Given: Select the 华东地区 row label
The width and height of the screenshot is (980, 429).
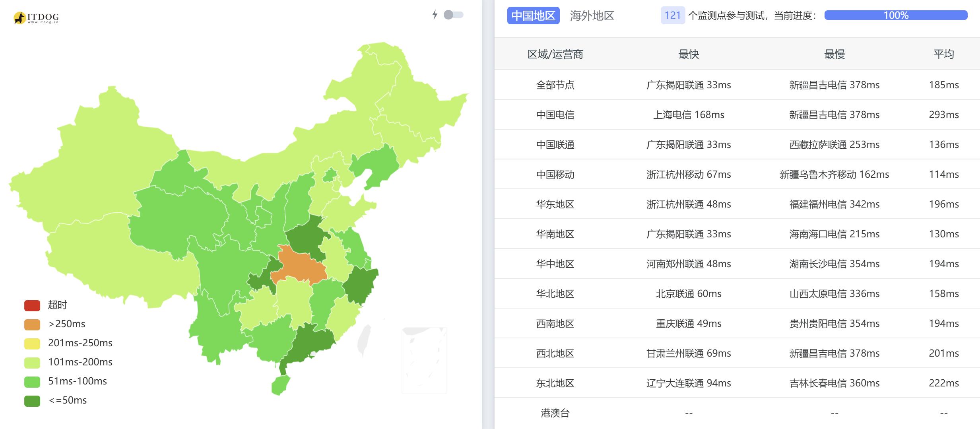Looking at the screenshot, I should click(x=555, y=204).
